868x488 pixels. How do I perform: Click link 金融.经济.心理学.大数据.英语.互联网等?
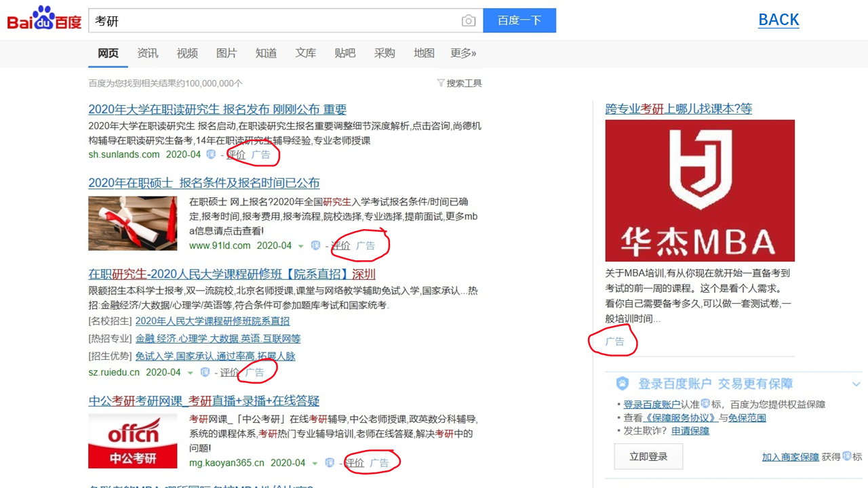coord(218,338)
